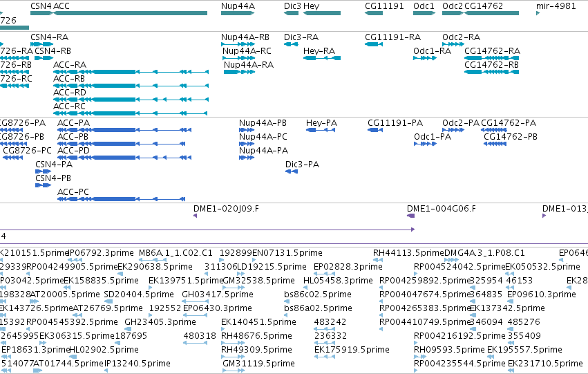Click the ACC-RC transcript label

(x=69, y=106)
